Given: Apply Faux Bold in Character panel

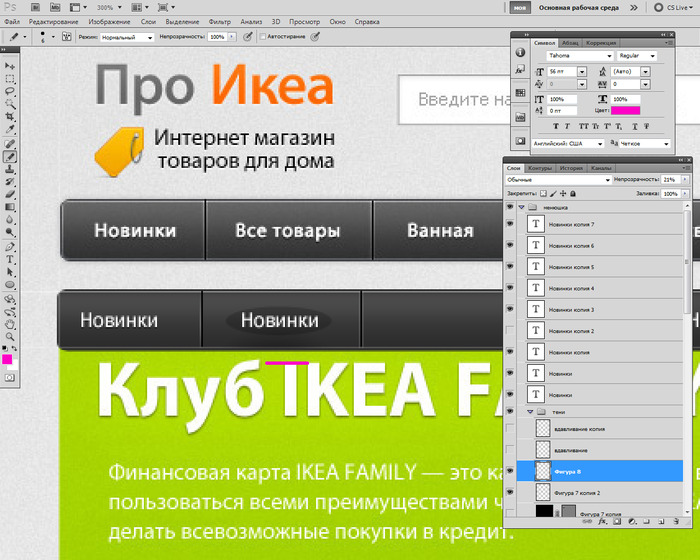Looking at the screenshot, I should [x=556, y=126].
